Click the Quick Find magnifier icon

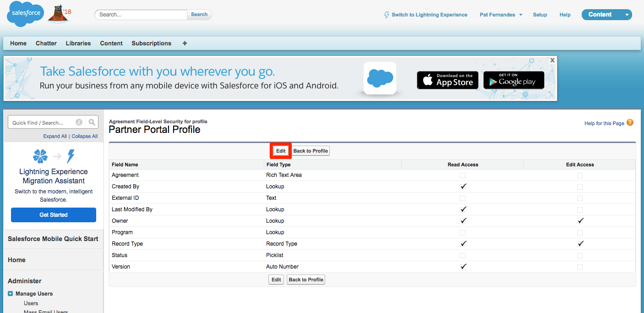point(92,122)
